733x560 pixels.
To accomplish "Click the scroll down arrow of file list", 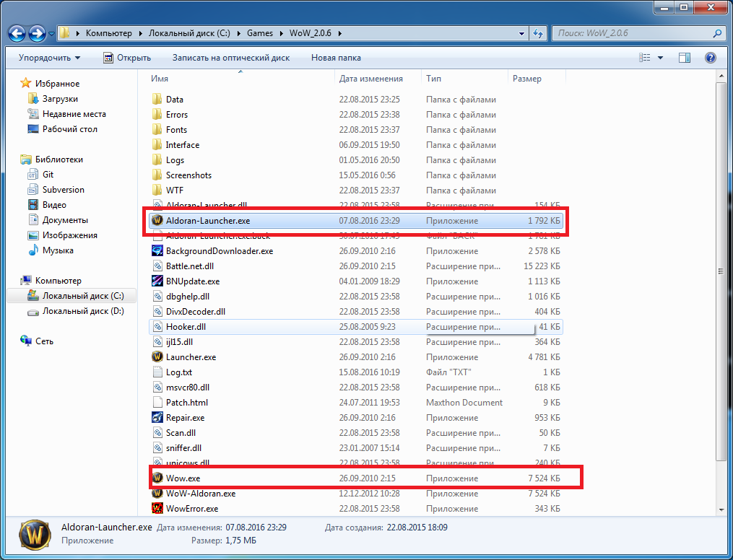I will point(721,510).
